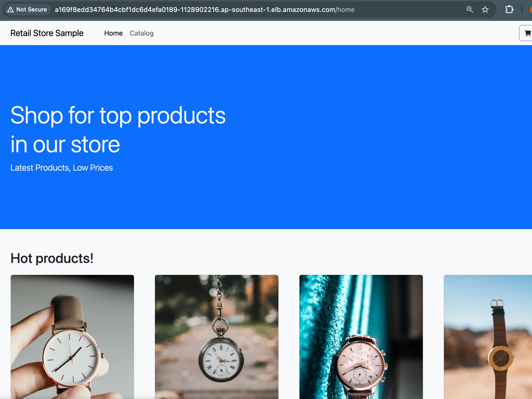
Task: Click the 'in our store' headline line
Action: (65, 144)
